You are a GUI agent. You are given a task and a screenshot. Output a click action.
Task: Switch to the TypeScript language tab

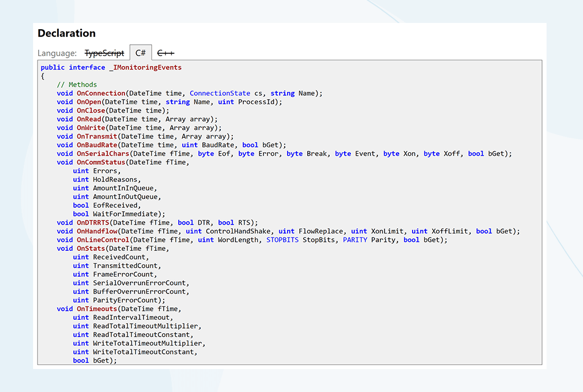coord(104,53)
